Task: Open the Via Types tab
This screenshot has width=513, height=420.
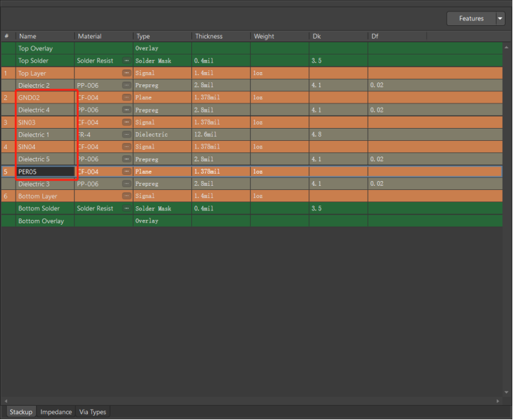Action: (93, 412)
